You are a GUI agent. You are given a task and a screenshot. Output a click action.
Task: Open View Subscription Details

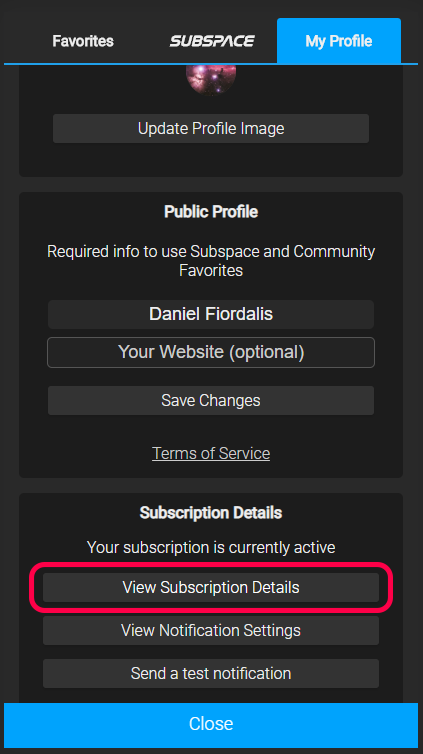(x=211, y=587)
